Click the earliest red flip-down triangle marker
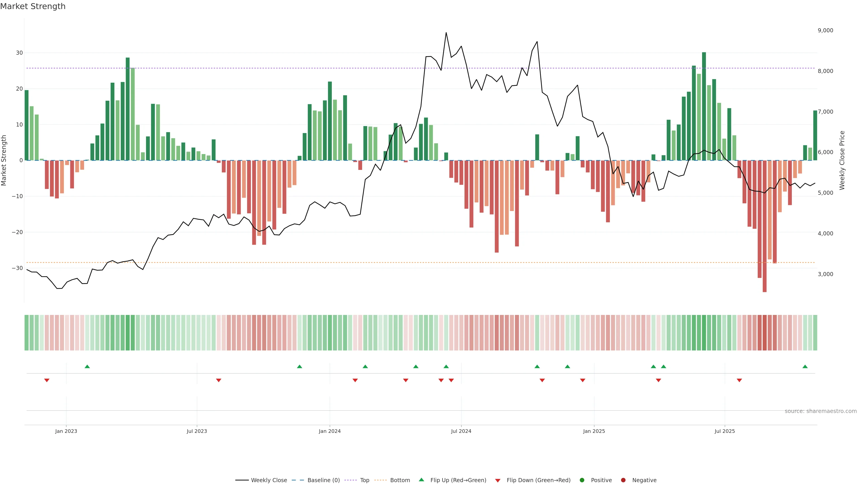868x488 pixels. 47,380
